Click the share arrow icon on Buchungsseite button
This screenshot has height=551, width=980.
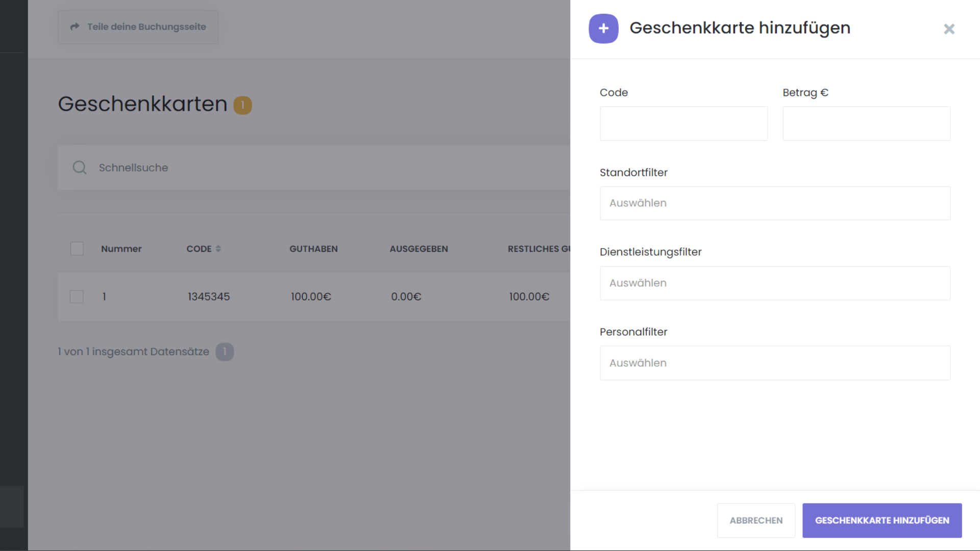(75, 27)
